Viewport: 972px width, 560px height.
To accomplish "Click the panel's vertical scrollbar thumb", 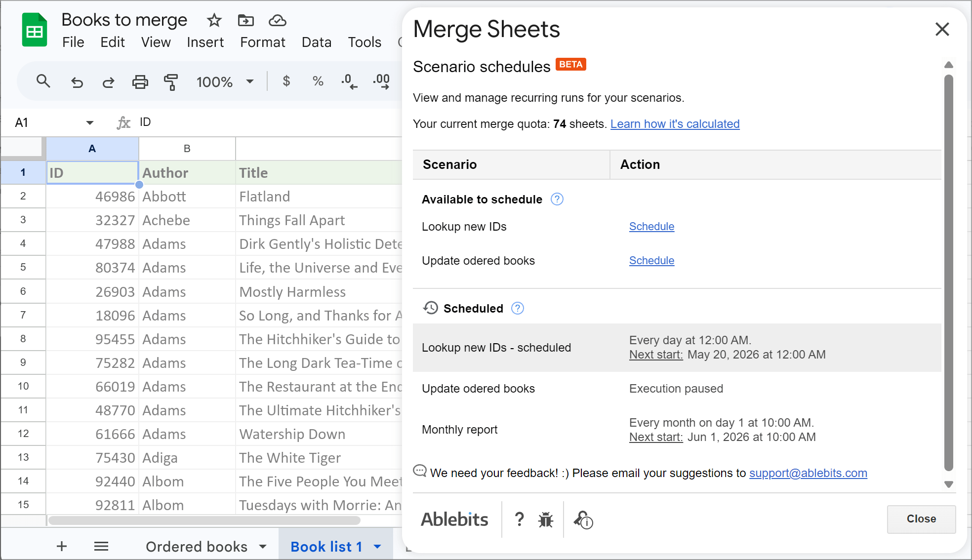I will 949,273.
